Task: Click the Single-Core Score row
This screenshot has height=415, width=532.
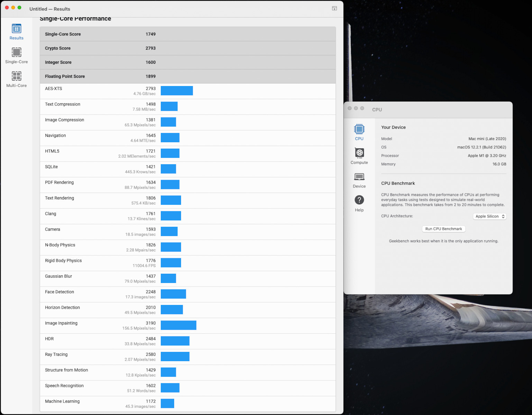Action: pyautogui.click(x=188, y=34)
